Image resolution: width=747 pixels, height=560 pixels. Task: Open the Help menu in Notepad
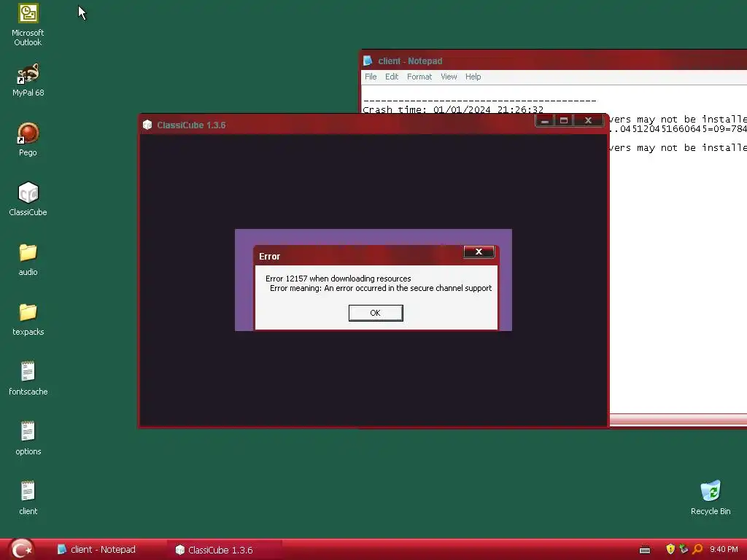point(473,77)
